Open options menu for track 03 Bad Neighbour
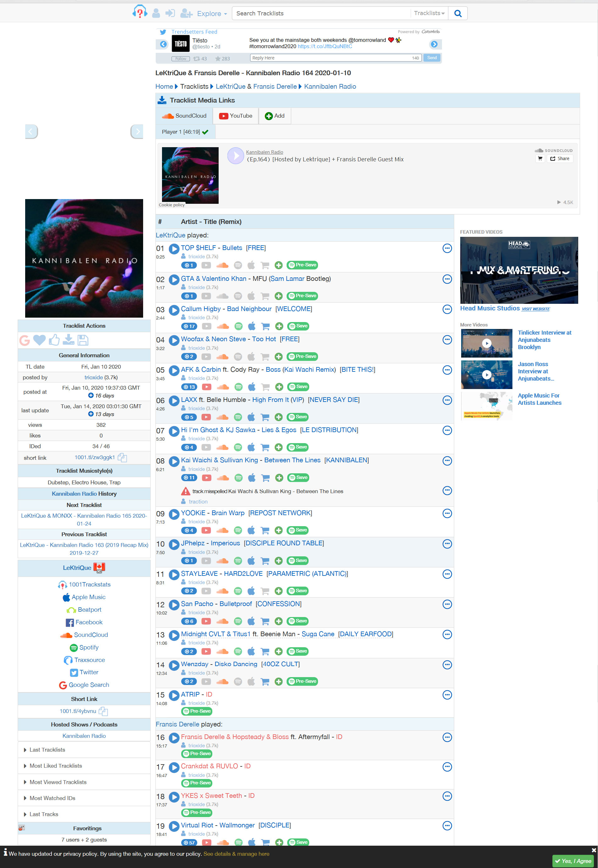598x868 pixels. (447, 309)
